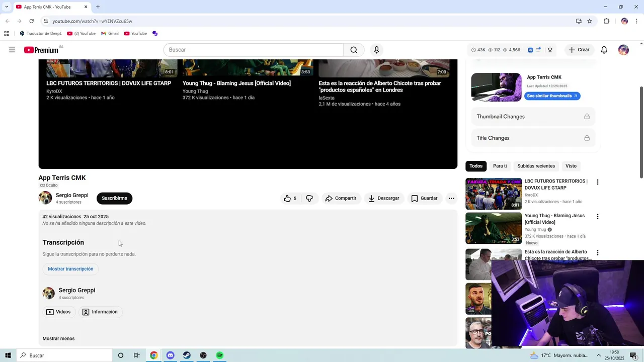Open LBC FUTUROS TERRITORIOS sidebar thumbnail

click(x=494, y=194)
